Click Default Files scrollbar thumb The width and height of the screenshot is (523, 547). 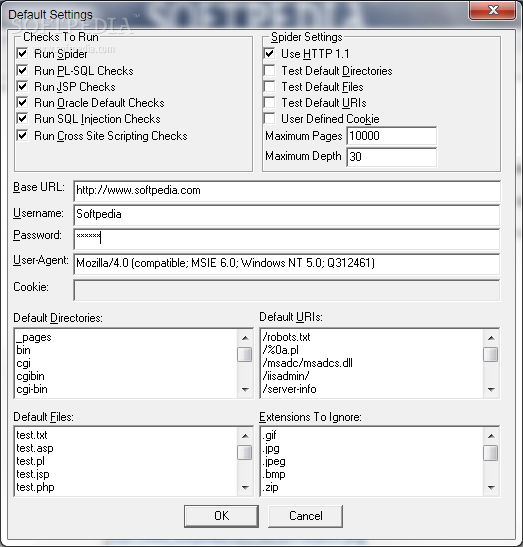tap(245, 453)
